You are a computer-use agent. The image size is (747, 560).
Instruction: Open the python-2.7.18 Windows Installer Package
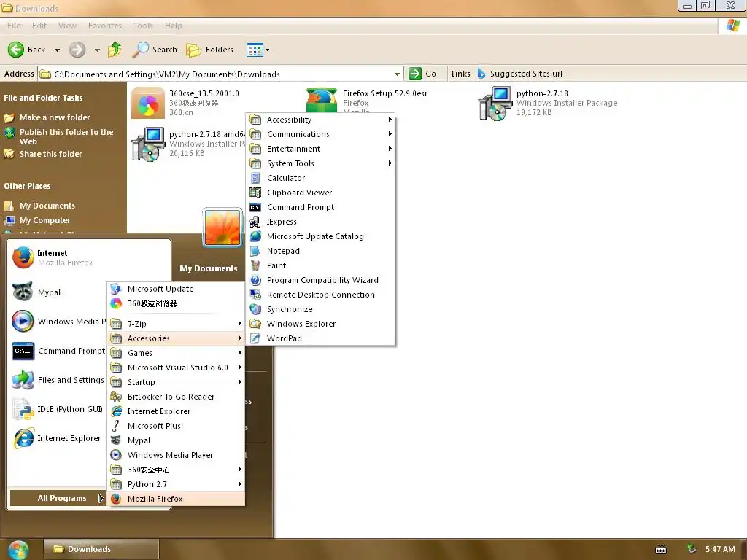pos(548,102)
